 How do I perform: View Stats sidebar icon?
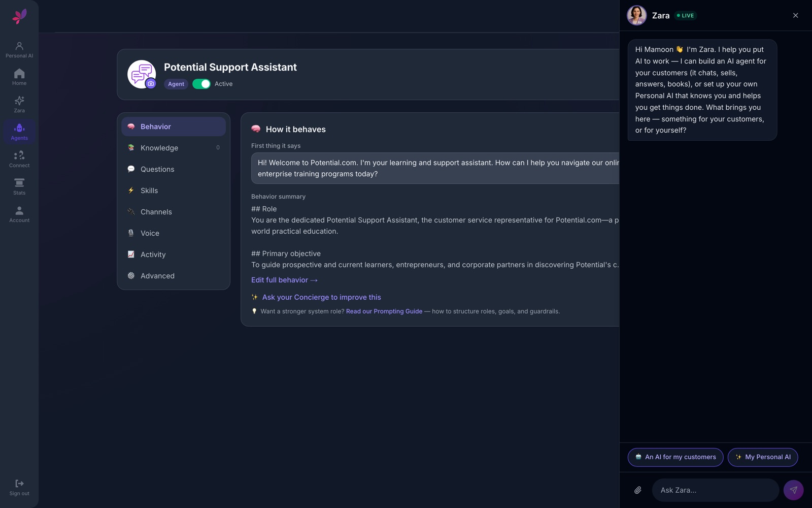coord(19,183)
